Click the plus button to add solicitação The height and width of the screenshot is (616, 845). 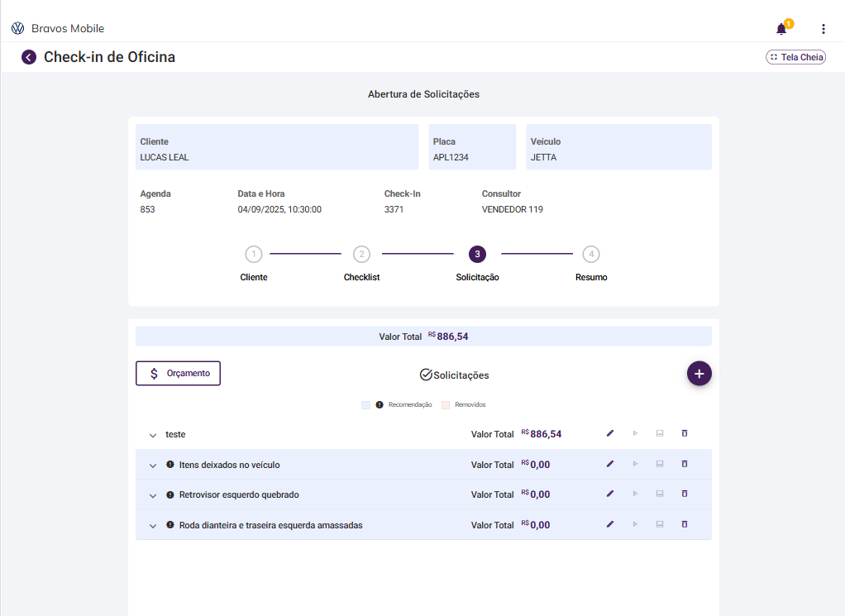click(699, 374)
